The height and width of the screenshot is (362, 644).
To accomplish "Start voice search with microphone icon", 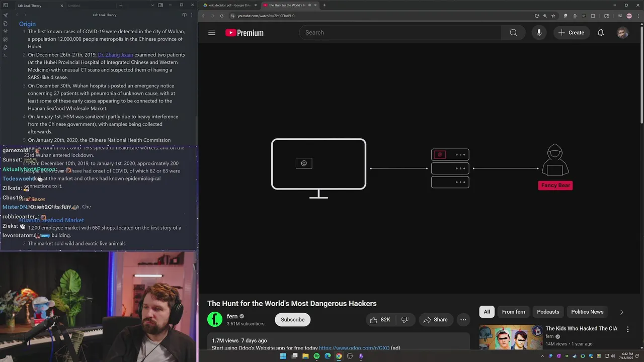I will [x=539, y=33].
